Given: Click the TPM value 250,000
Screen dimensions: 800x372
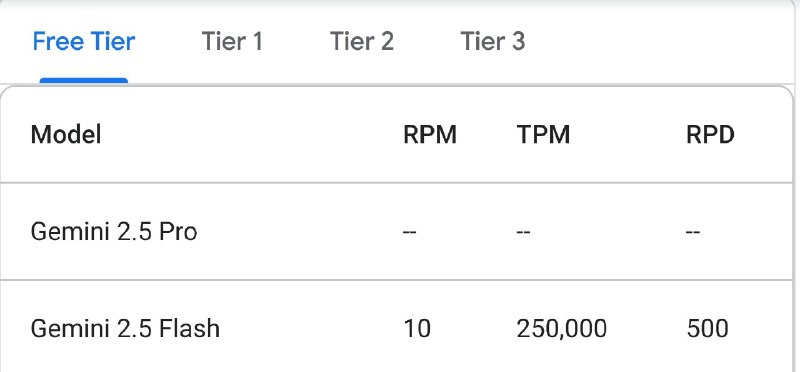Looking at the screenshot, I should pyautogui.click(x=562, y=328).
